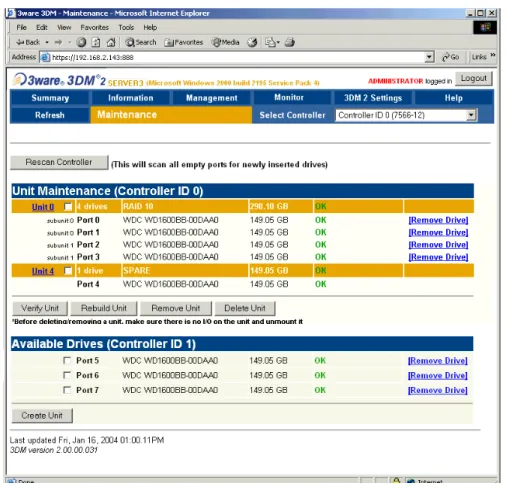The image size is (506, 489).
Task: Open the Media toolbar button
Action: click(226, 42)
